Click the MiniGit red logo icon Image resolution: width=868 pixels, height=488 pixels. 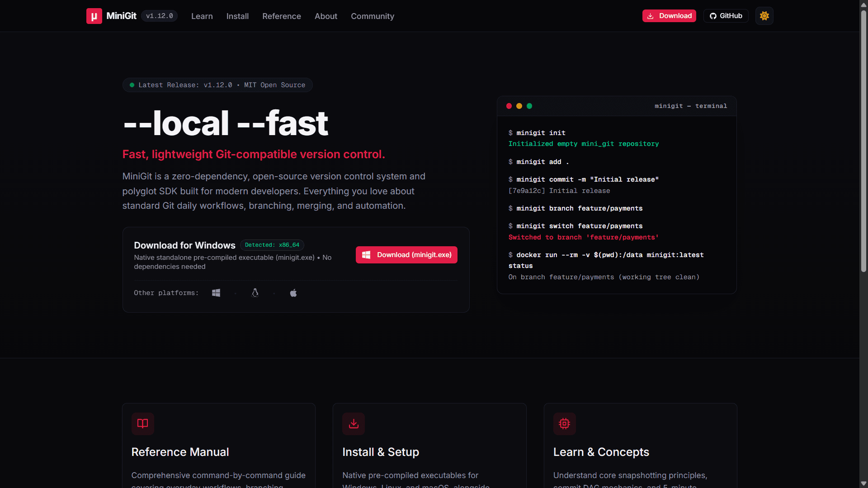pyautogui.click(x=94, y=16)
